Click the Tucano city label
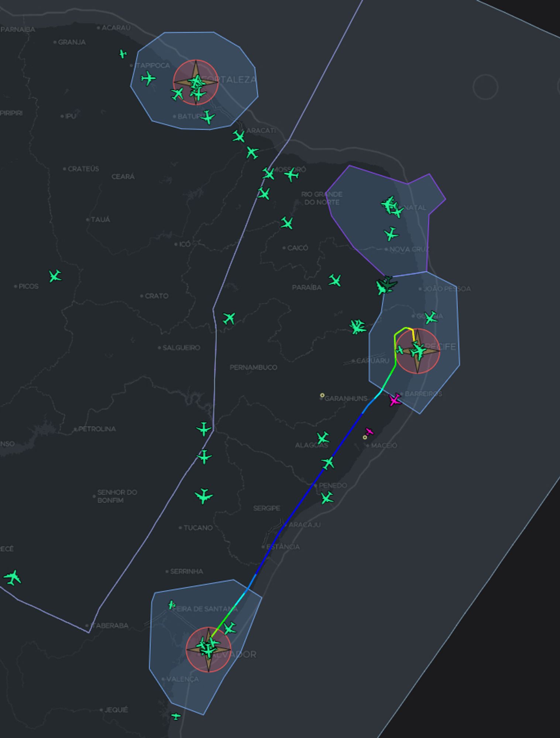Viewport: 560px width, 738px height. (198, 528)
